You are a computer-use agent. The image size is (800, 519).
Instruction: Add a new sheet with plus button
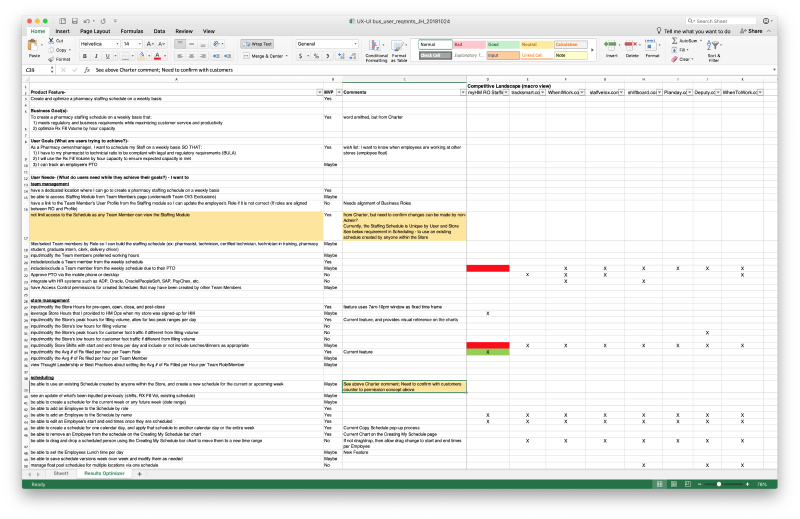pyautogui.click(x=139, y=474)
